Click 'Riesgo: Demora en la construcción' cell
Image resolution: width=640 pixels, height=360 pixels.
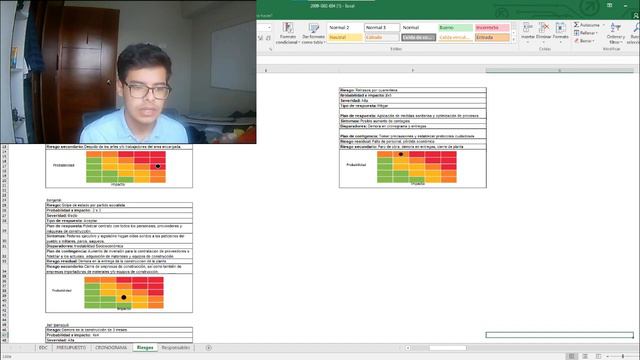119,329
